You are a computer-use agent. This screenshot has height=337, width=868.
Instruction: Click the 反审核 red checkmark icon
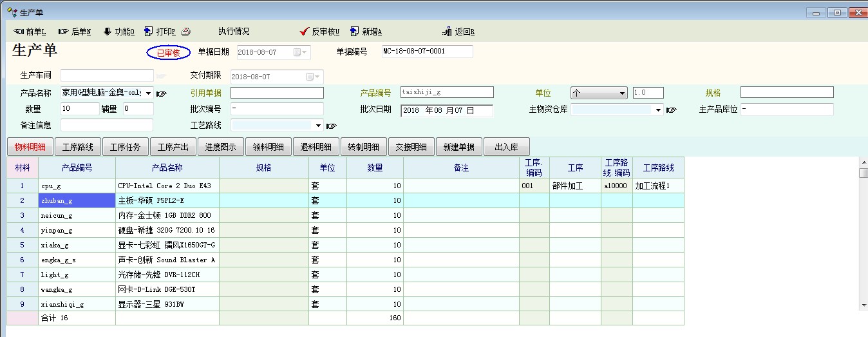pos(305,32)
